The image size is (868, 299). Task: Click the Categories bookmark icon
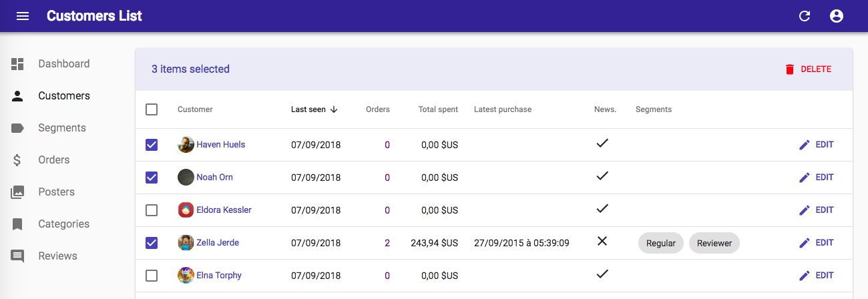tap(17, 224)
